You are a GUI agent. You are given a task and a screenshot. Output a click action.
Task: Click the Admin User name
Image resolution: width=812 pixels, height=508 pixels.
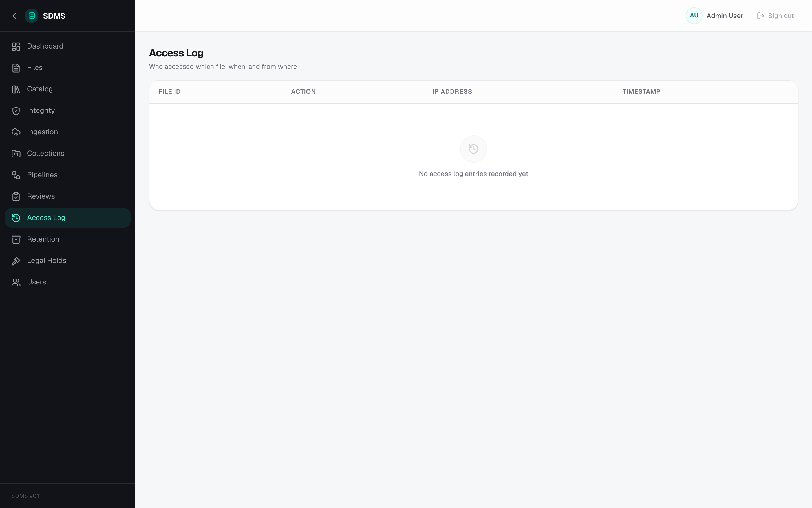coord(724,16)
